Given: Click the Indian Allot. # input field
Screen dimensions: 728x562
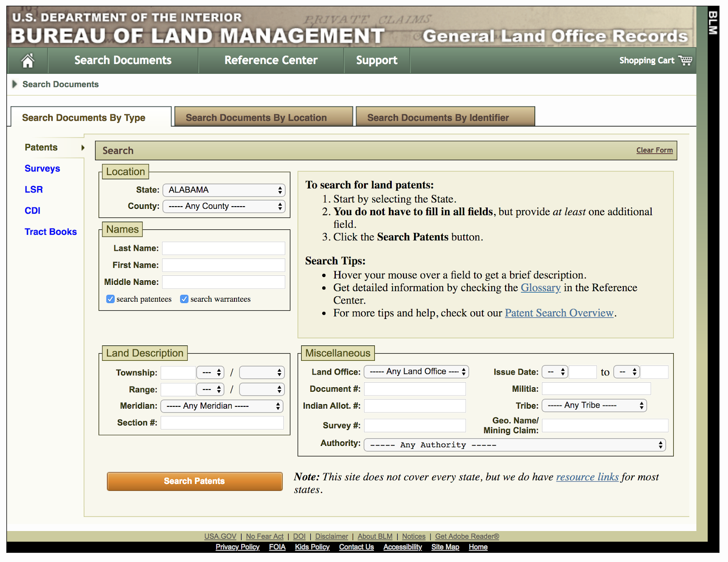Looking at the screenshot, I should [415, 406].
